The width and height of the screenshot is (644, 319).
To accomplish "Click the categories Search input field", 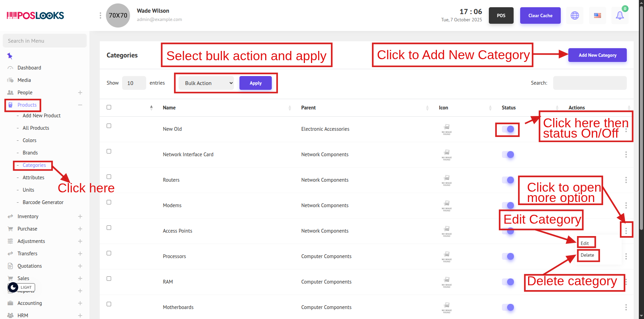I will click(590, 83).
